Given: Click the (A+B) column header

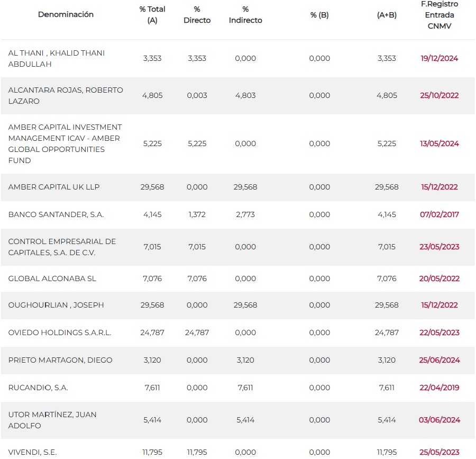Looking at the screenshot, I should pos(387,15).
